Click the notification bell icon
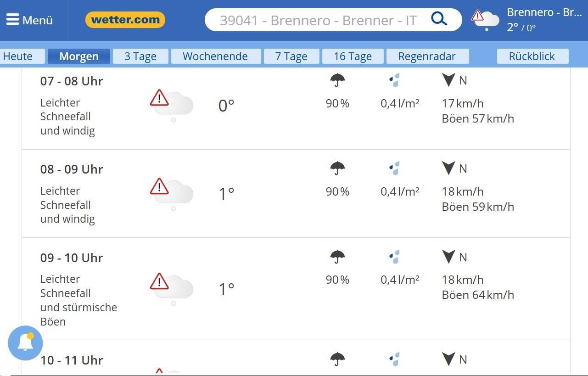Viewport: 588px width, 376px height. tap(25, 343)
